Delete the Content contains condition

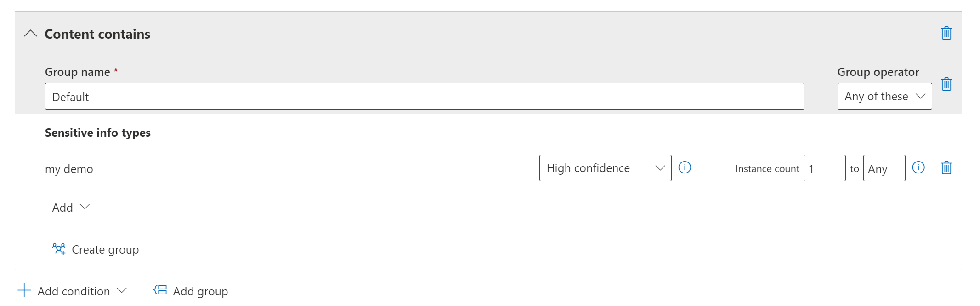point(946,33)
